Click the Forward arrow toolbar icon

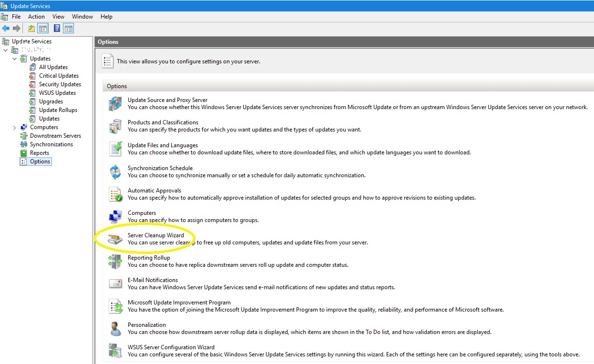tap(17, 29)
